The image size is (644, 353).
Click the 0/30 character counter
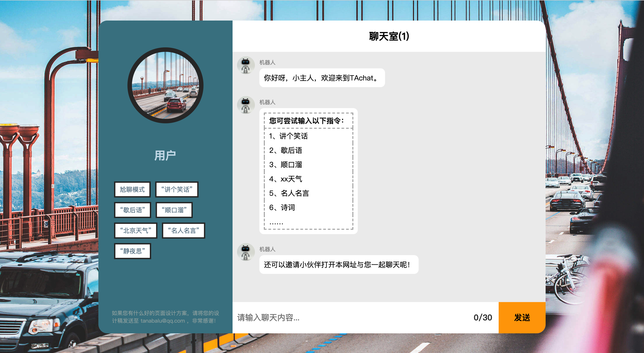pyautogui.click(x=483, y=317)
